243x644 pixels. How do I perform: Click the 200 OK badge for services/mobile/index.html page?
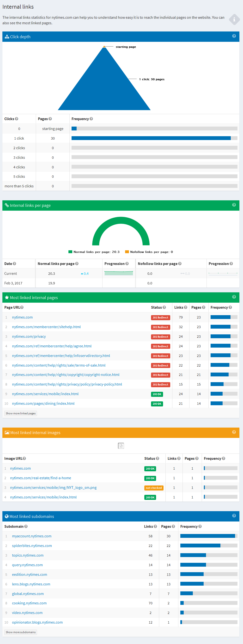[x=157, y=394]
